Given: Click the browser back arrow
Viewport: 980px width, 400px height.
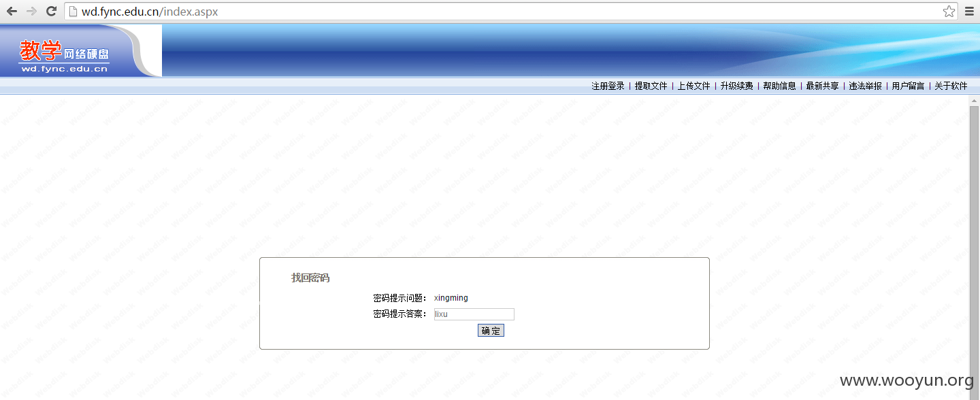Looking at the screenshot, I should [x=12, y=12].
